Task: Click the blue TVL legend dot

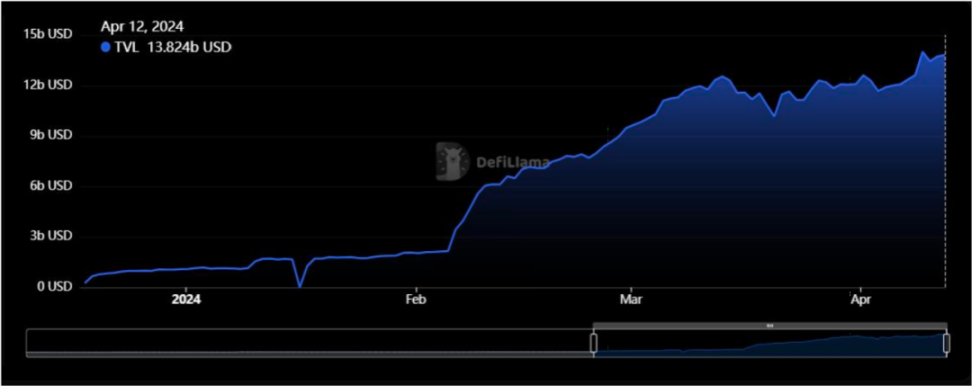Action: [x=105, y=47]
